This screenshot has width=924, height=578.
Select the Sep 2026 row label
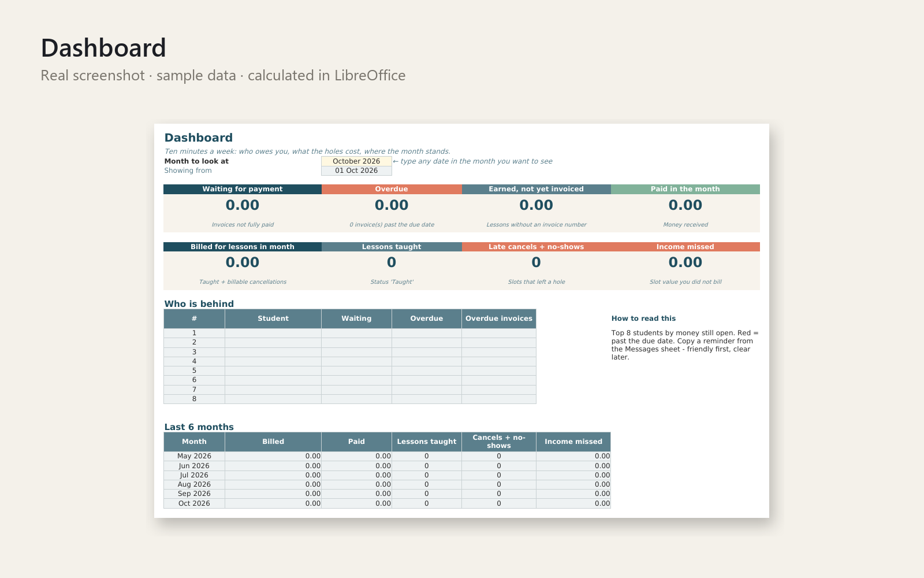pos(194,494)
